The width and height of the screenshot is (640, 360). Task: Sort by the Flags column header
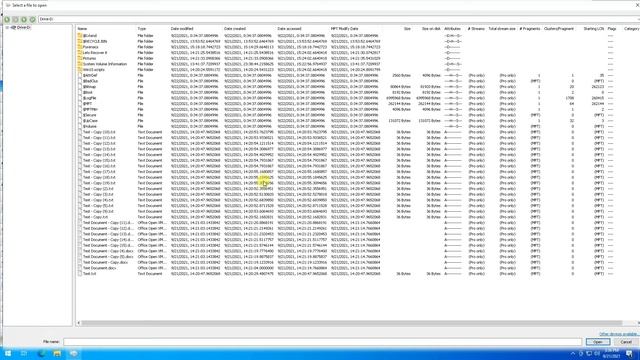(611, 29)
